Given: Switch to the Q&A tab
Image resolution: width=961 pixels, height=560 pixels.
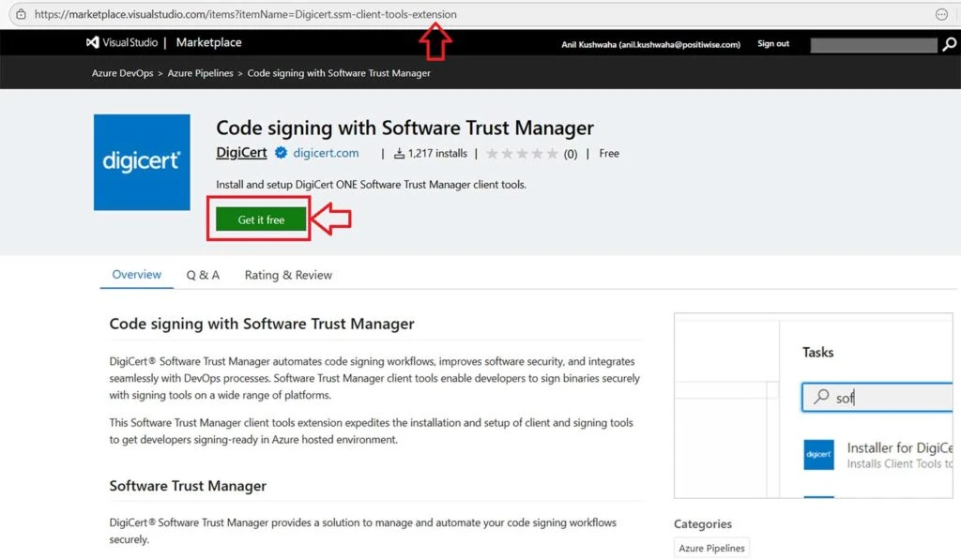Looking at the screenshot, I should (x=203, y=275).
